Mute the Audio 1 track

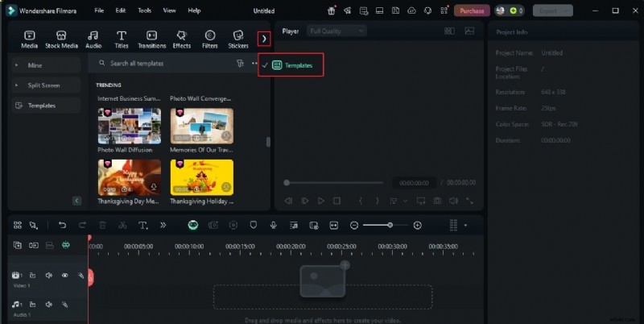49,304
